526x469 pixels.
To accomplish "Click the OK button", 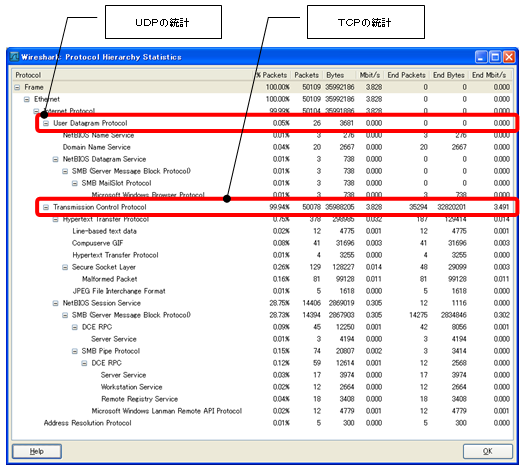I will [488, 451].
